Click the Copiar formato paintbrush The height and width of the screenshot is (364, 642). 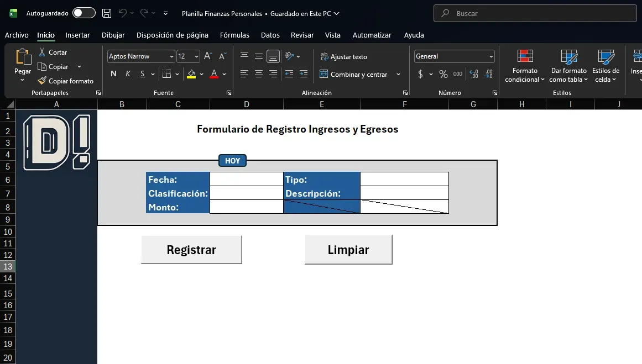point(65,81)
